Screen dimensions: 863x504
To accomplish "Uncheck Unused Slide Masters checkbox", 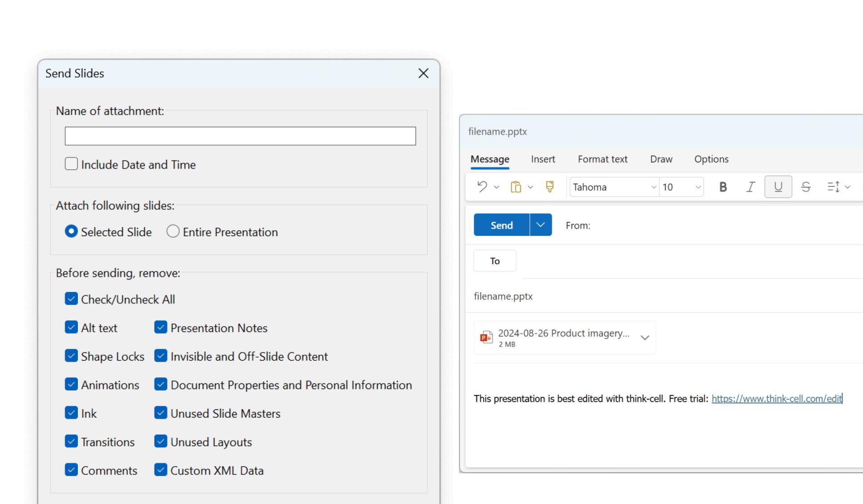I will tap(161, 413).
